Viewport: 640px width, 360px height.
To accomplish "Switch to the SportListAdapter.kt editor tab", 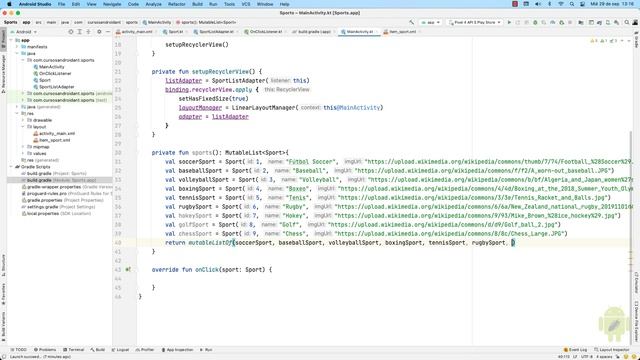I will (x=216, y=32).
